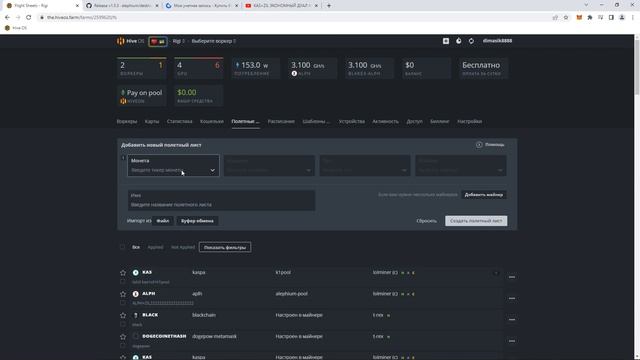
Task: Click the Создать полетный лист button
Action: (x=476, y=221)
